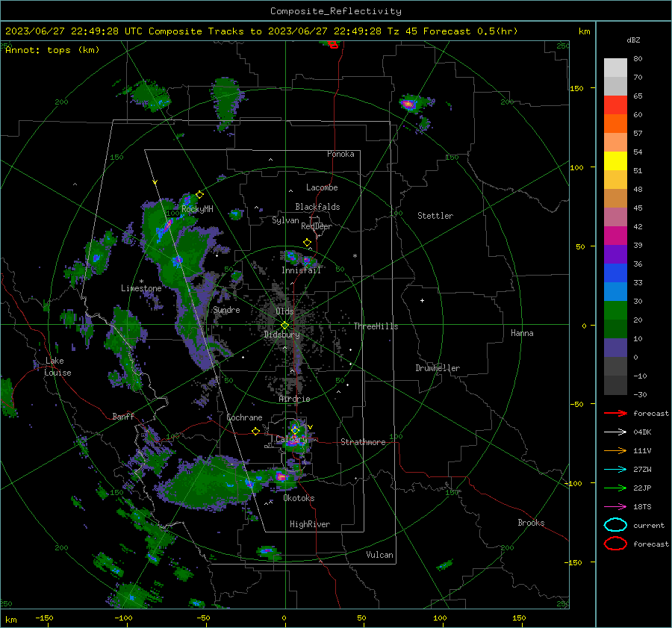672x628 pixels.
Task: Select the light blue 30-33 dBZ swatch
Action: (615, 291)
